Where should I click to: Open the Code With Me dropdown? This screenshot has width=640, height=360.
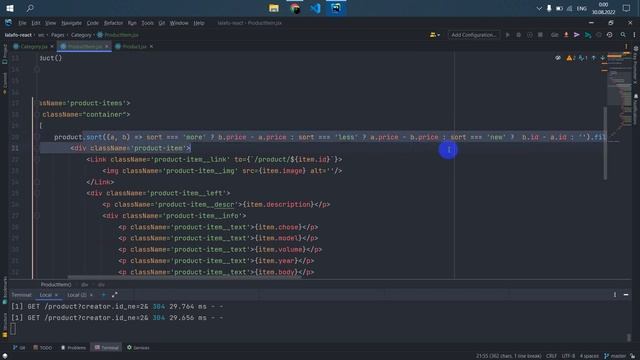(x=435, y=35)
